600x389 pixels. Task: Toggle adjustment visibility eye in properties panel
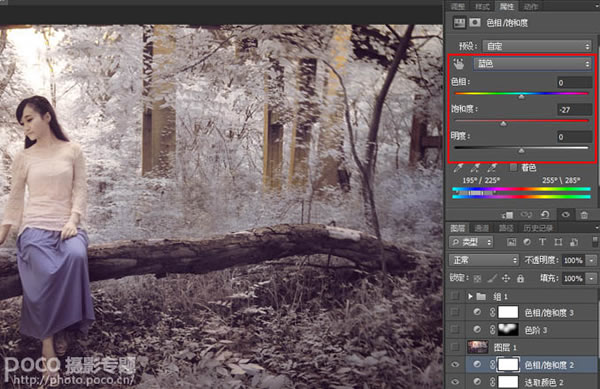pyautogui.click(x=565, y=215)
